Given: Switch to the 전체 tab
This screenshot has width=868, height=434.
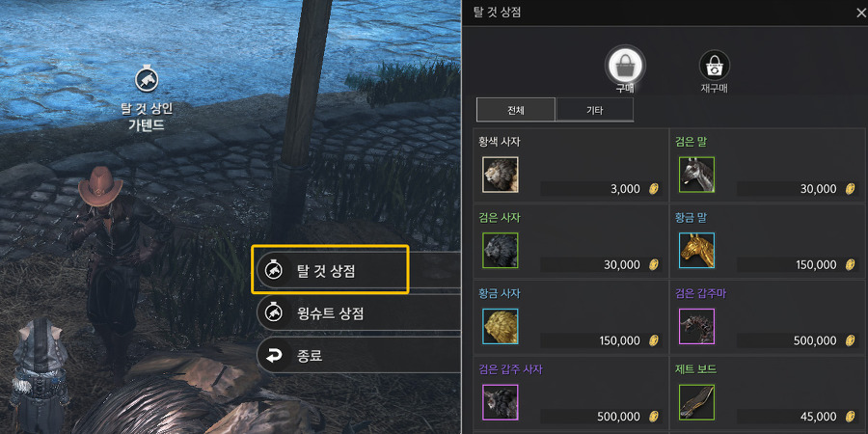Looking at the screenshot, I should tap(516, 110).
